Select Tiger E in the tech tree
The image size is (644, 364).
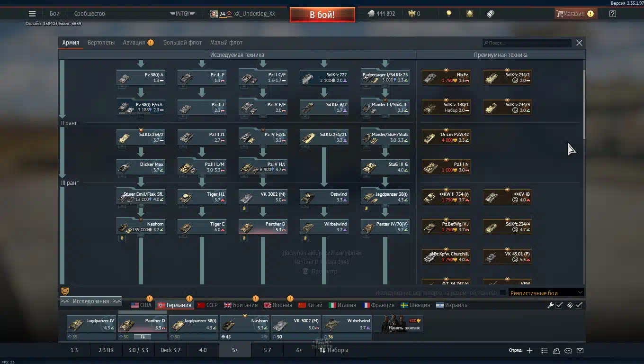click(202, 227)
